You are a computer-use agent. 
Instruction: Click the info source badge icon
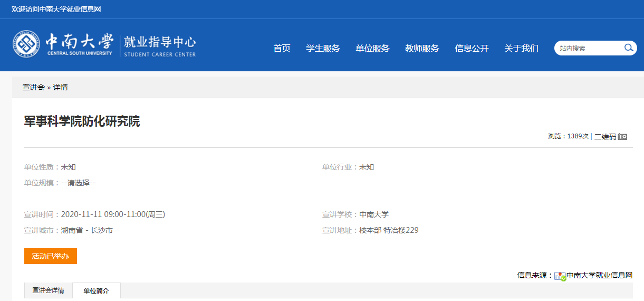click(560, 276)
